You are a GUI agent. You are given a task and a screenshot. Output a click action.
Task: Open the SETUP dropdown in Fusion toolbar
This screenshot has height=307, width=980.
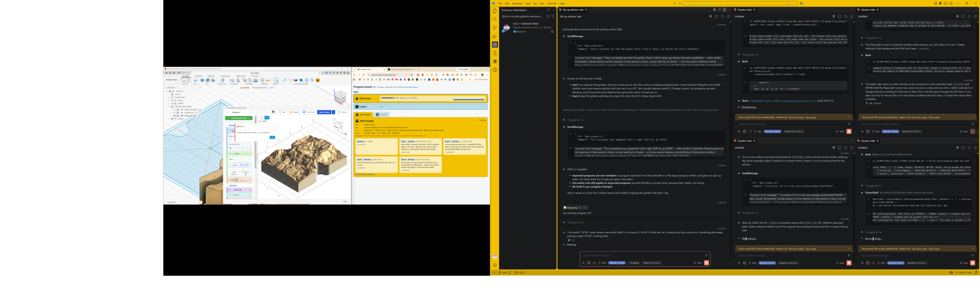pyautogui.click(x=185, y=84)
